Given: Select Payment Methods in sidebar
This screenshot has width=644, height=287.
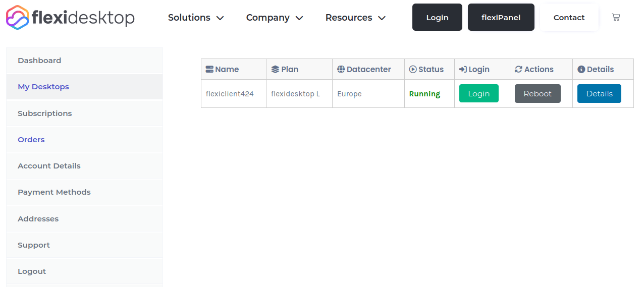Looking at the screenshot, I should click(54, 192).
